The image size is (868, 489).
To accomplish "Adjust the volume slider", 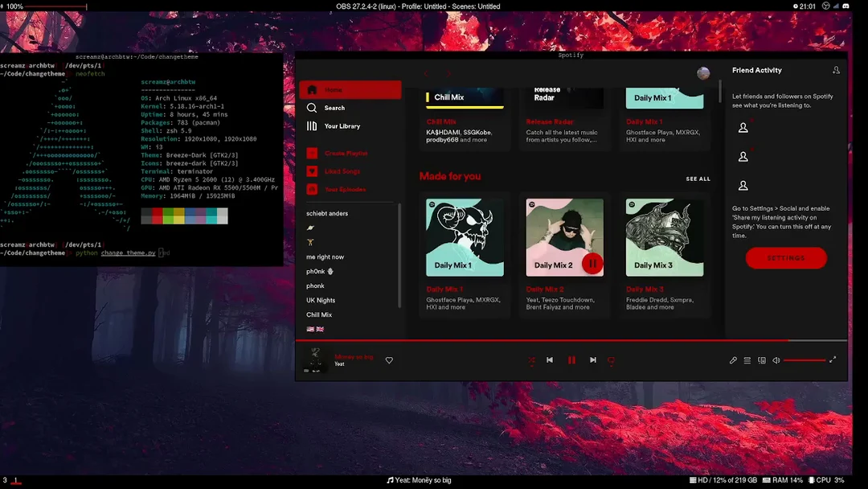I will tap(804, 360).
